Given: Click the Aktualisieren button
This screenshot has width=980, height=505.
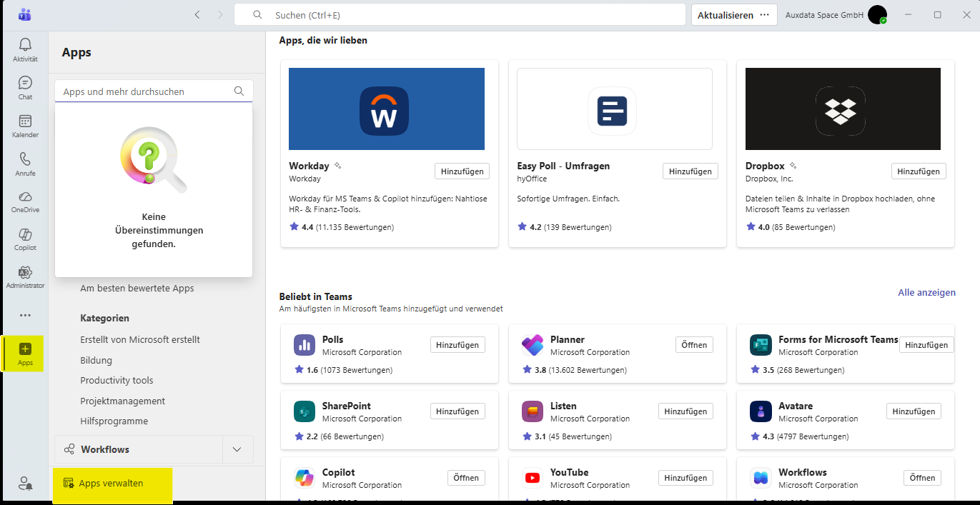Looking at the screenshot, I should click(x=726, y=14).
